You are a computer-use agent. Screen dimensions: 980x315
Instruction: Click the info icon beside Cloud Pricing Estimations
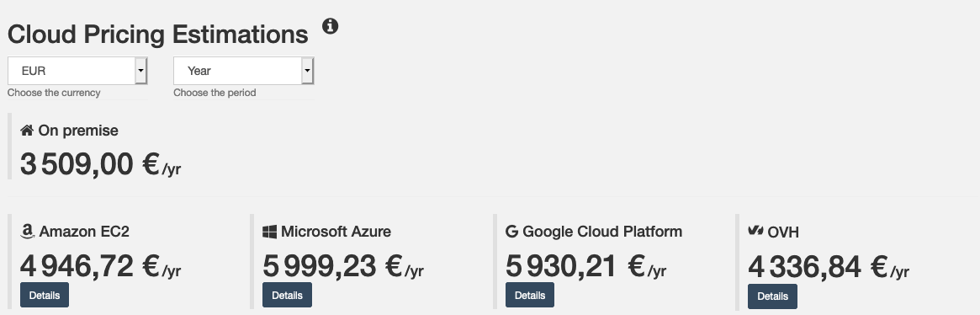click(x=330, y=26)
